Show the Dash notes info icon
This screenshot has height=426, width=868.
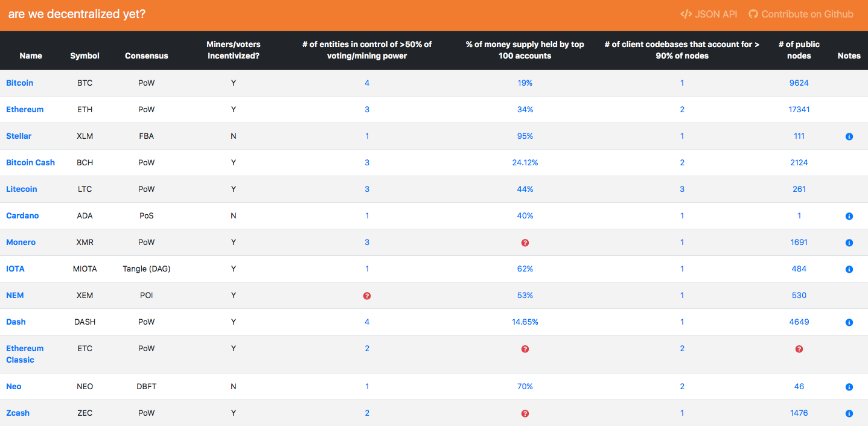coord(849,322)
